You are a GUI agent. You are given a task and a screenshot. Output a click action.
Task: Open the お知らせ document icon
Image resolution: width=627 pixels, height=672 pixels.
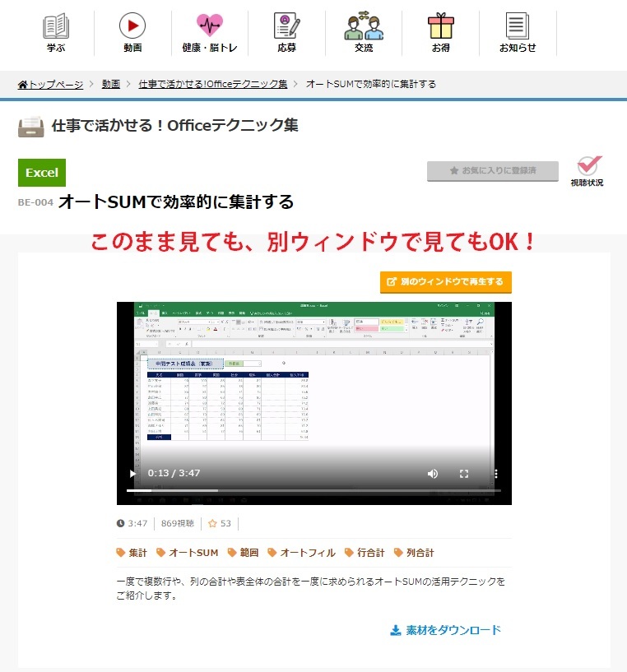point(518,26)
